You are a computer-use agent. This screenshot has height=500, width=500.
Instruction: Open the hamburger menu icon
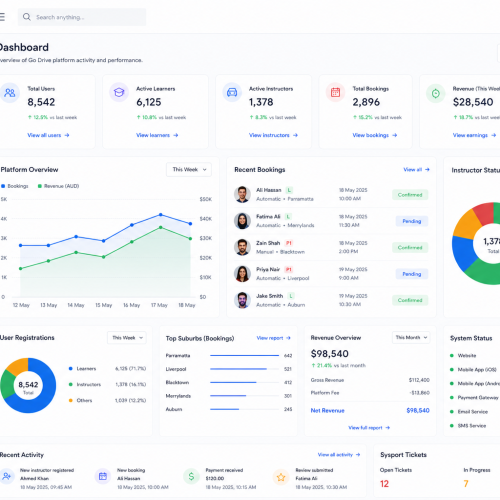coord(2,17)
